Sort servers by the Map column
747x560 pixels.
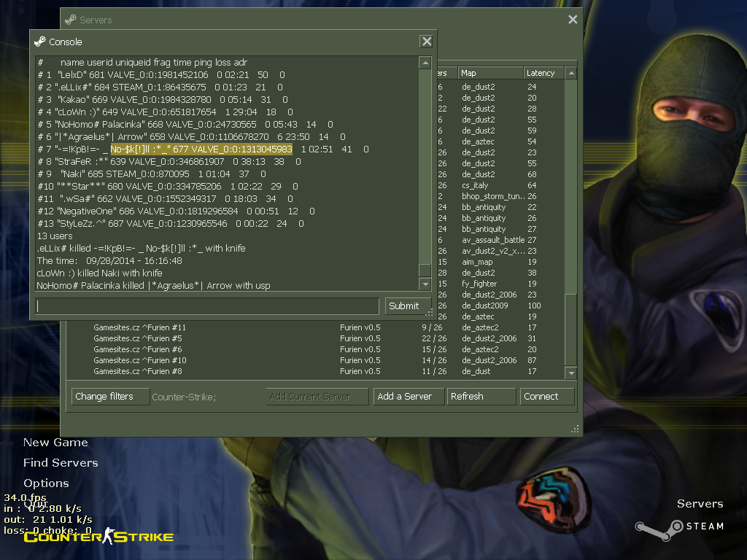click(489, 73)
